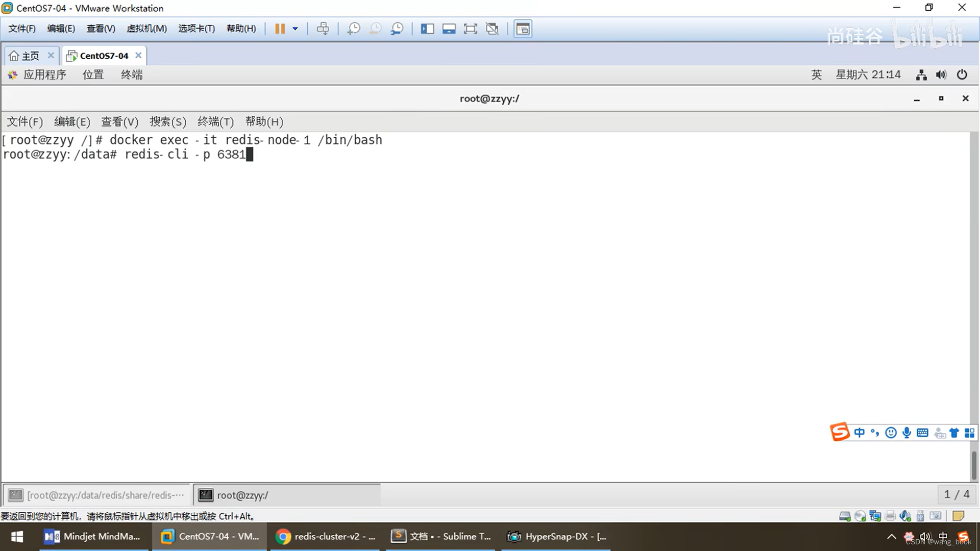The height and width of the screenshot is (551, 980).
Task: Open terminal 搜索(S) menu
Action: pyautogui.click(x=167, y=121)
